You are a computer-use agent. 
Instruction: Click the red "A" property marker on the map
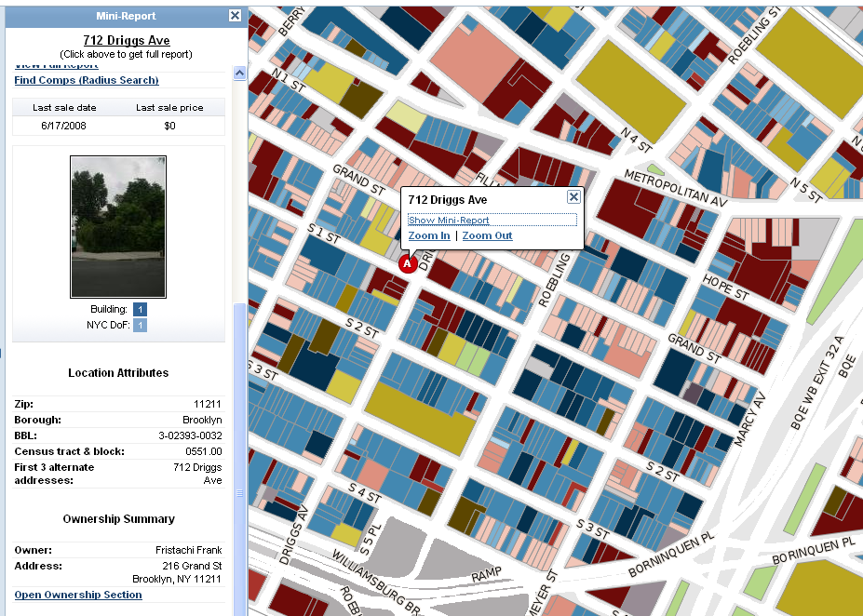(x=407, y=264)
